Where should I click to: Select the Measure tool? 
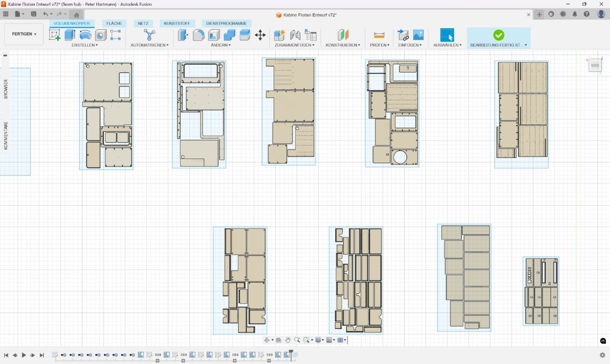379,35
